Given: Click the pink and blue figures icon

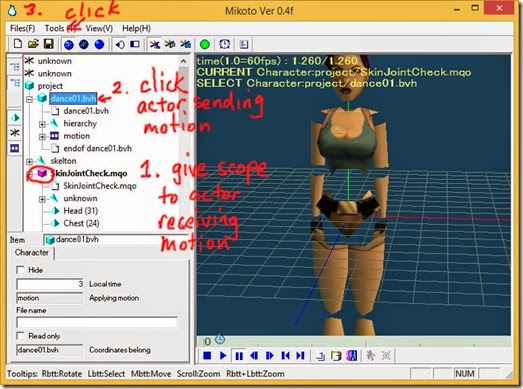Looking at the screenshot, I should 352,356.
